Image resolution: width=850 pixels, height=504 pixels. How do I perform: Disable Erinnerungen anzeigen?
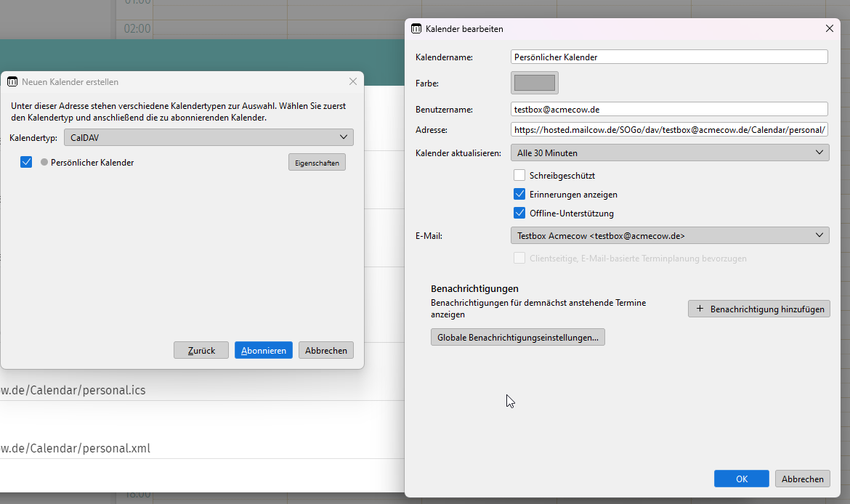pos(519,194)
